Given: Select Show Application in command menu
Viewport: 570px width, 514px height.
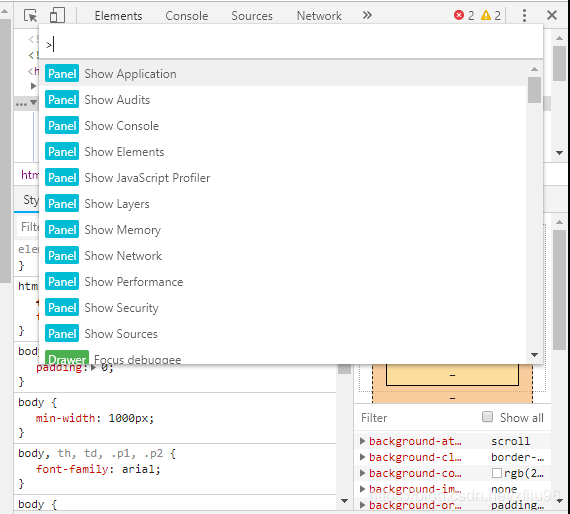Looking at the screenshot, I should pos(283,74).
